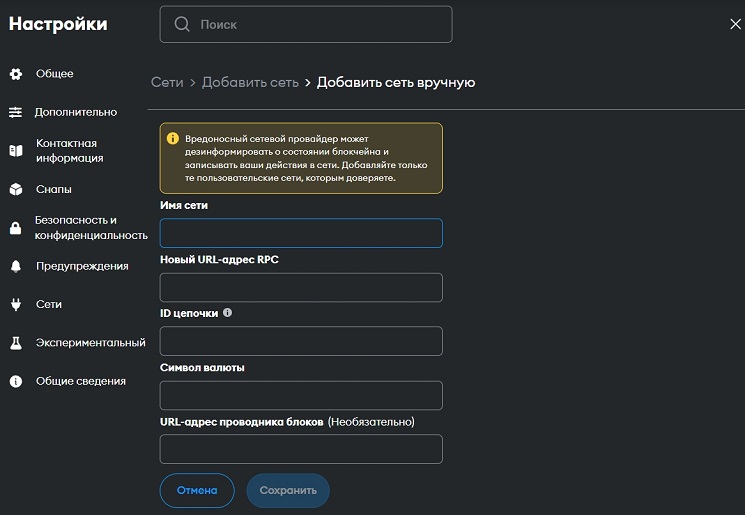Click the plug icon beside Сети
745x515 pixels.
pyautogui.click(x=16, y=304)
